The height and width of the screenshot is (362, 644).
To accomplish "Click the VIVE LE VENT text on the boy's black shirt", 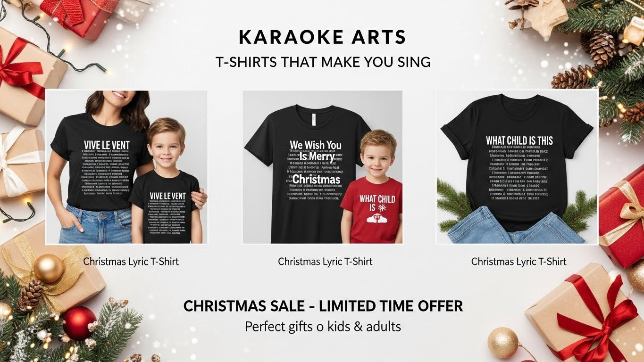I will (167, 196).
